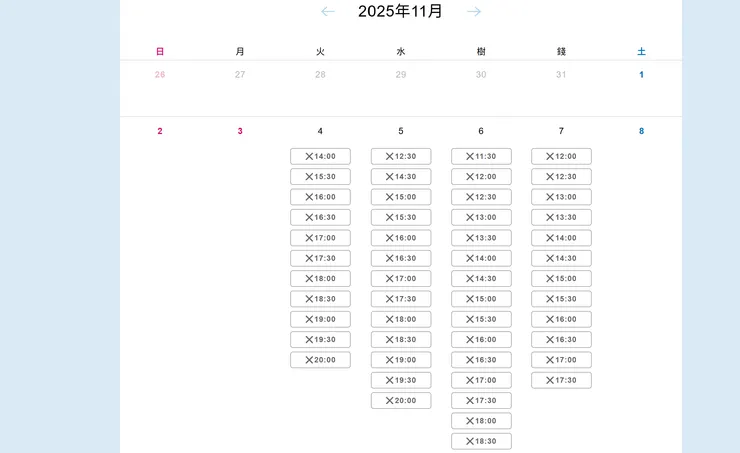
Task: Click the 20:00 slot on Wednesday 5
Action: tap(401, 401)
